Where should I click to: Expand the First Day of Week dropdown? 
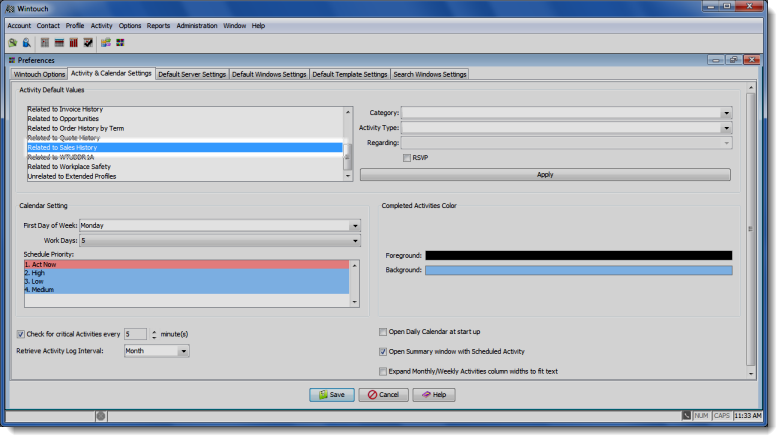click(355, 226)
